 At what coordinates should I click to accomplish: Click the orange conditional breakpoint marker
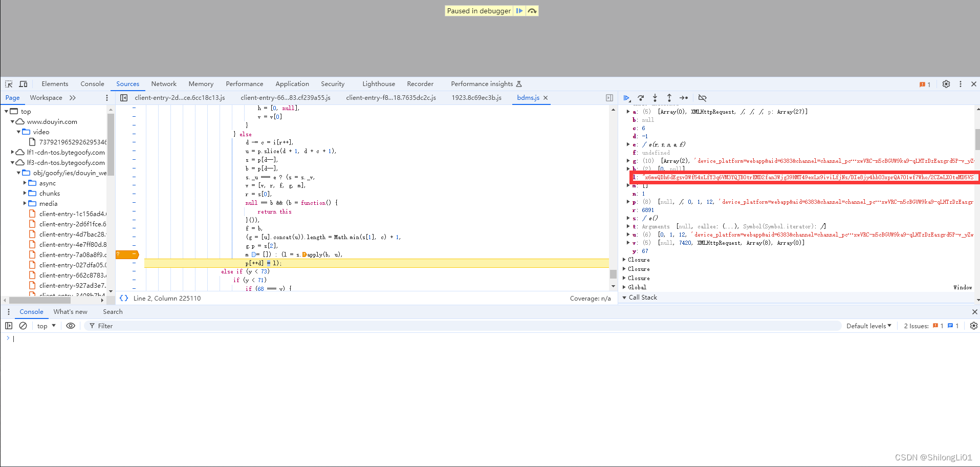click(x=127, y=254)
